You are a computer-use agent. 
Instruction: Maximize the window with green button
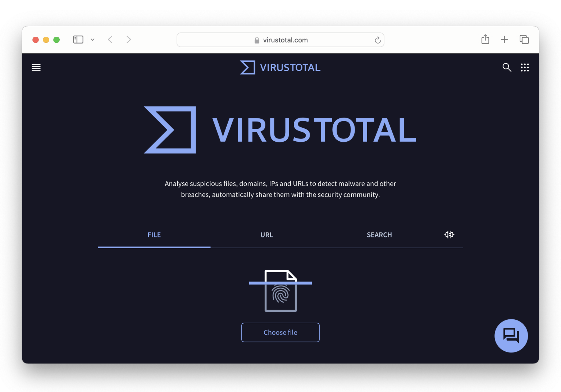click(56, 40)
